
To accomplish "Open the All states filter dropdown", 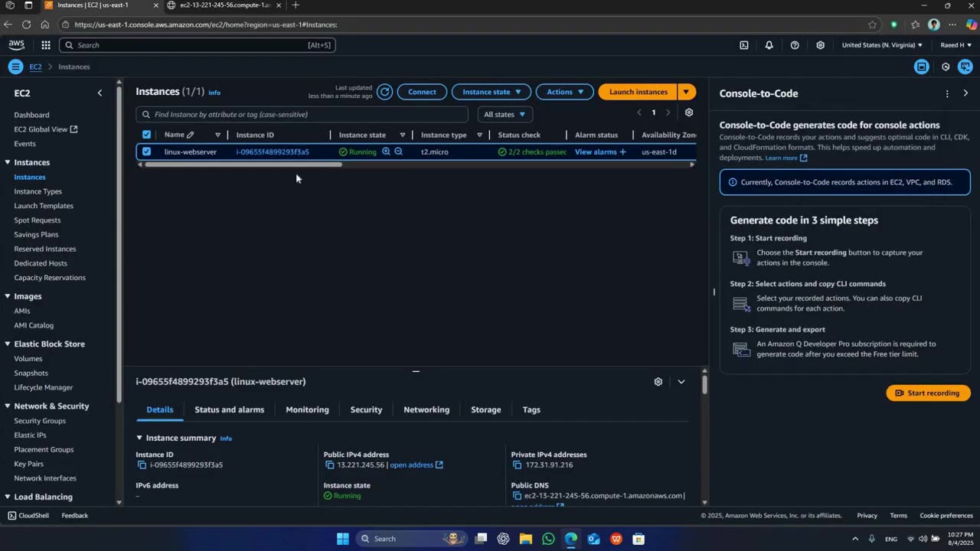I will pos(505,115).
